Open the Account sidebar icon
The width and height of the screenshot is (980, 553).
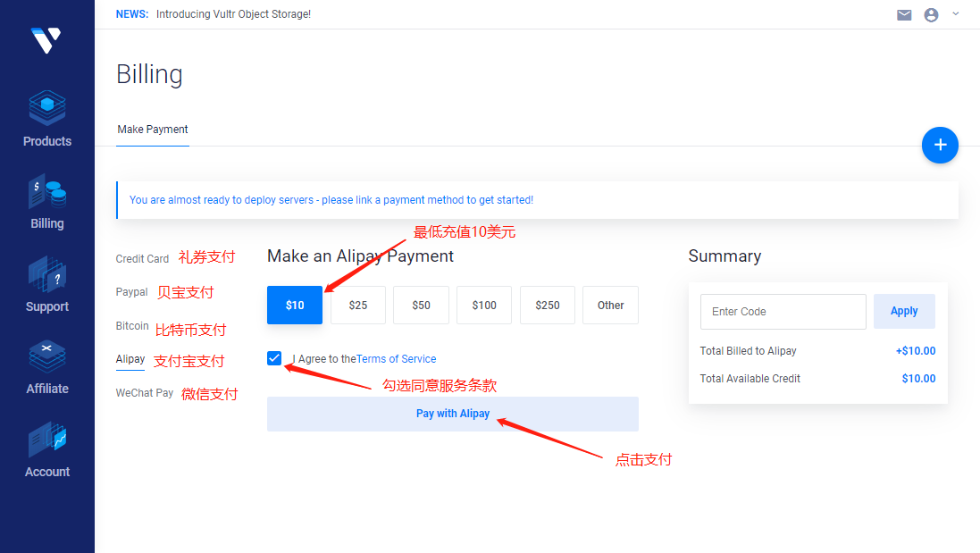pos(47,440)
